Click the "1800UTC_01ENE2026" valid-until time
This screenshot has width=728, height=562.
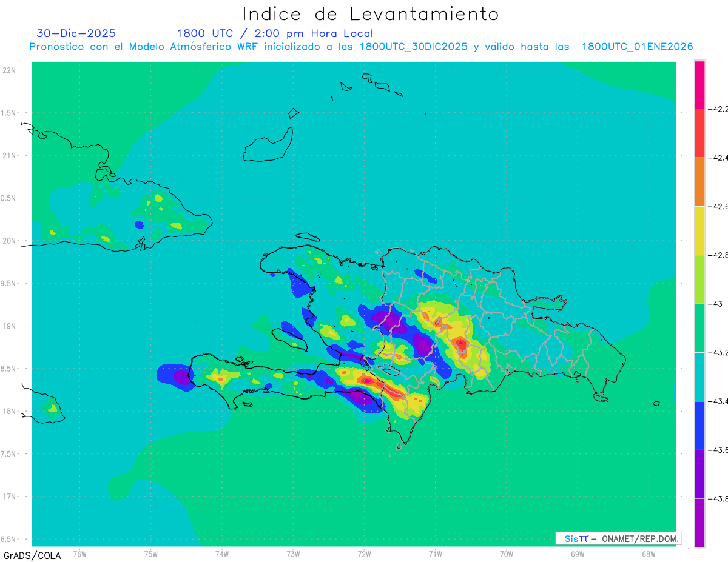click(x=638, y=47)
